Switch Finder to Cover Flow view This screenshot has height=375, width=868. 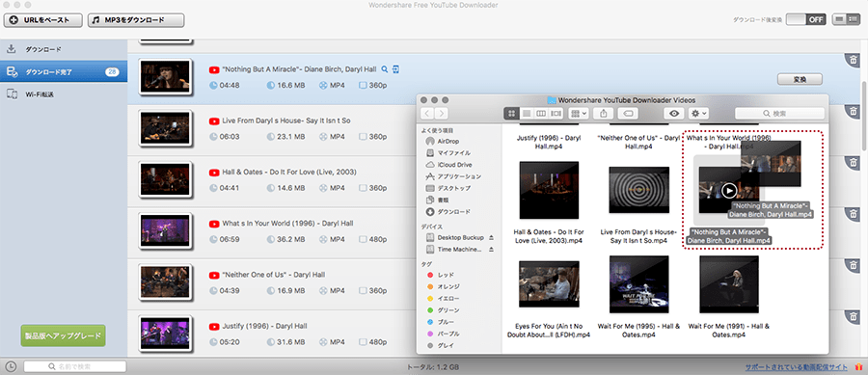556,114
